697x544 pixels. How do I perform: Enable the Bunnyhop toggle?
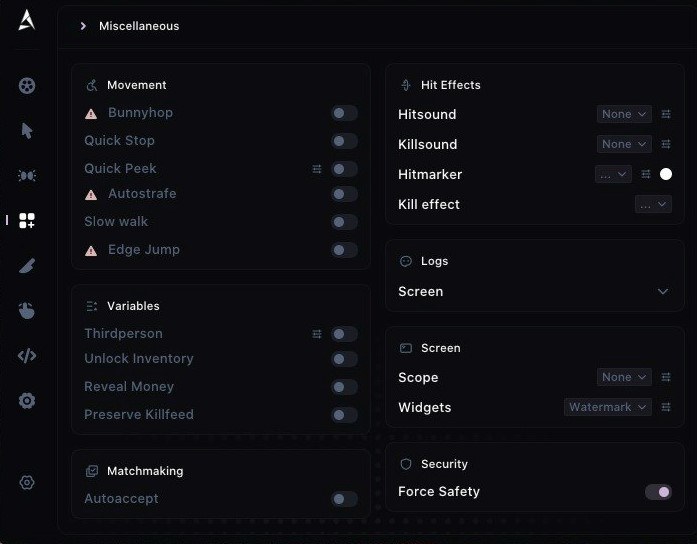coord(344,113)
